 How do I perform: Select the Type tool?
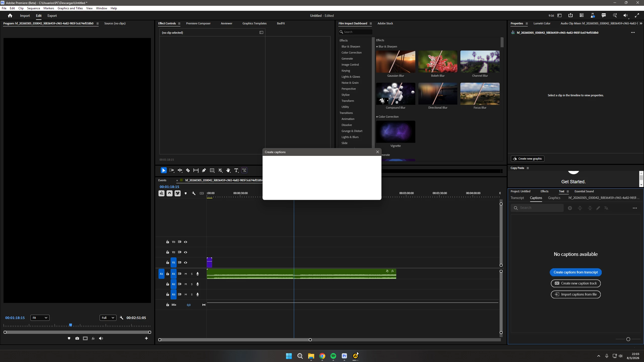[x=236, y=170]
